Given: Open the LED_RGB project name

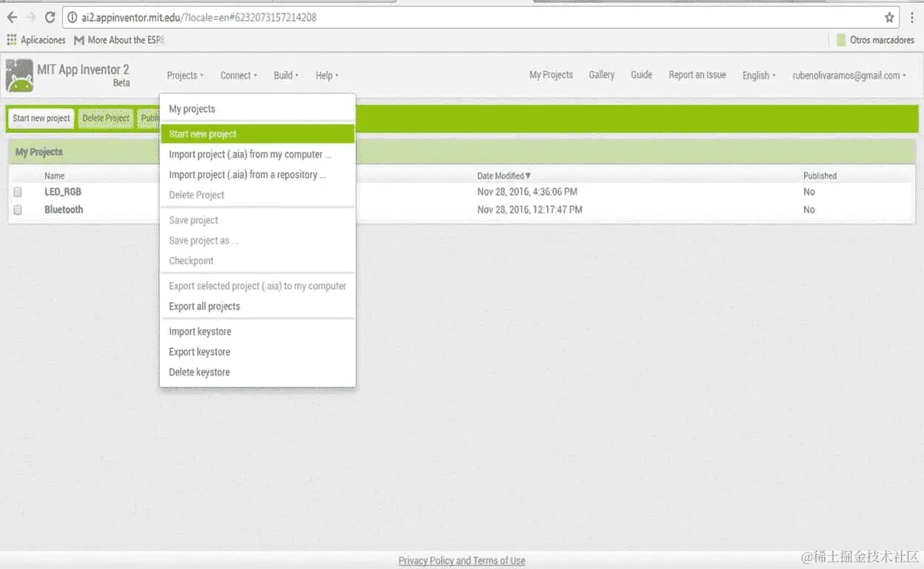Looking at the screenshot, I should (63, 192).
